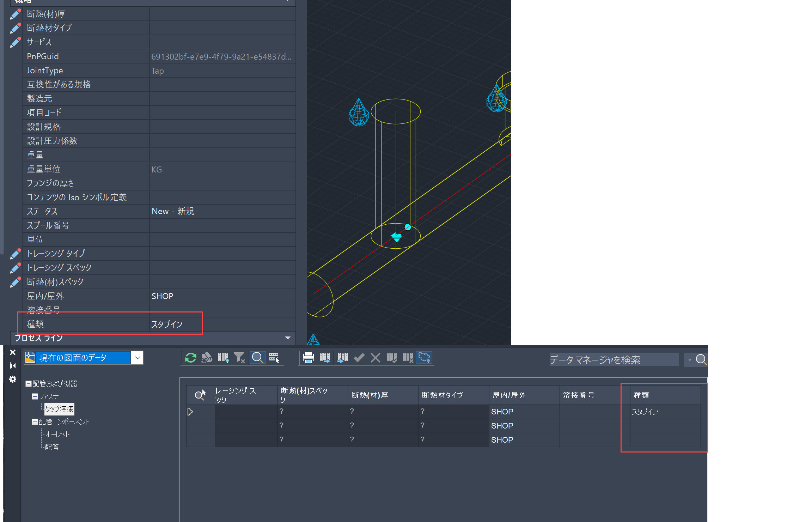Viewport: 812px width, 522px height.
Task: Click the 断熱(材)スペック column header
Action: pos(312,395)
